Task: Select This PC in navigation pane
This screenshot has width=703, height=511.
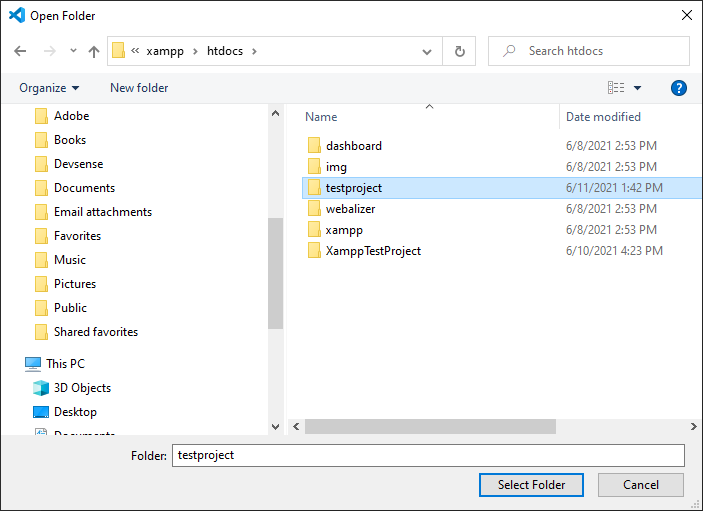Action: coord(65,364)
